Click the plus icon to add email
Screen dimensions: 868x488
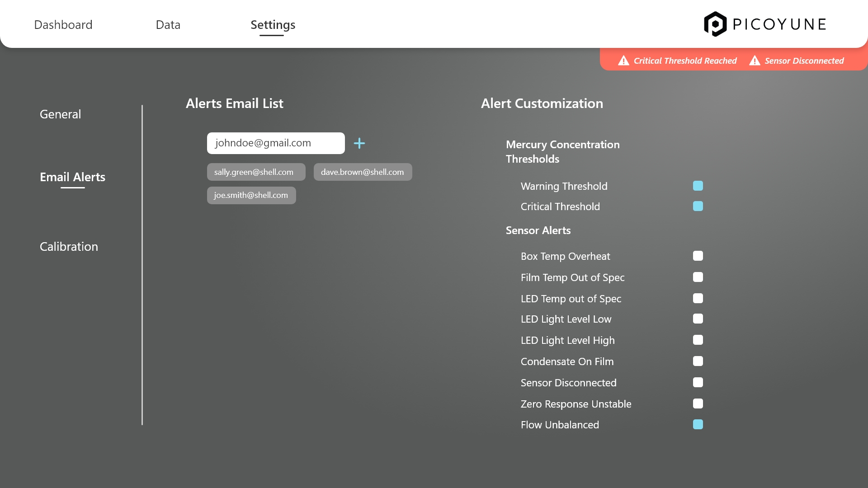(359, 143)
